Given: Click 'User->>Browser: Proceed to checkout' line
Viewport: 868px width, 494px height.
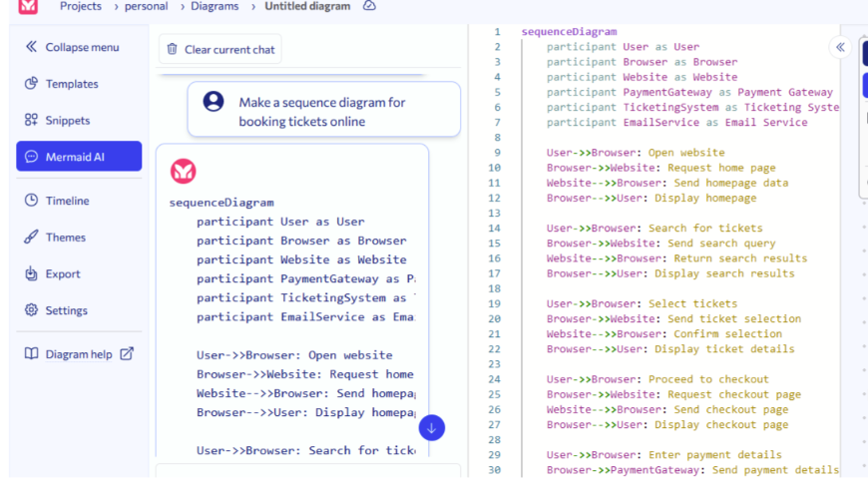Looking at the screenshot, I should (657, 379).
